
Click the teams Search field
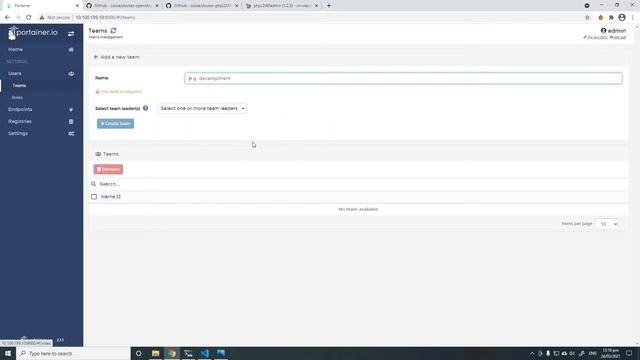359,184
